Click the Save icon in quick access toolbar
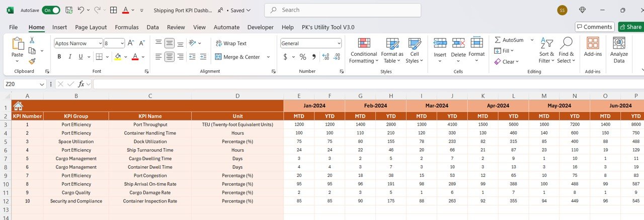The height and width of the screenshot is (220, 644). 69,10
